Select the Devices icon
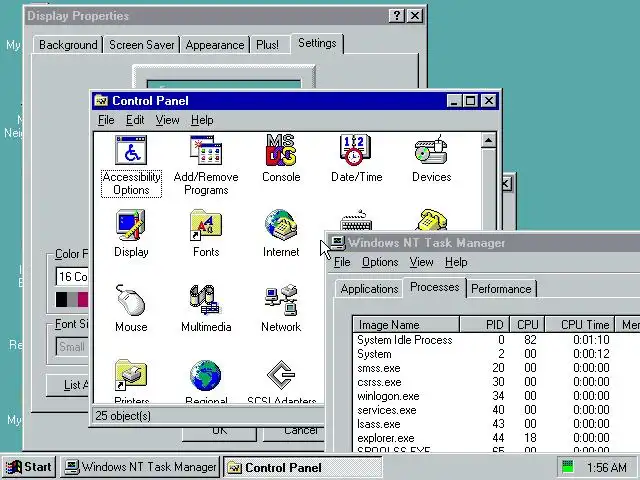 click(431, 150)
